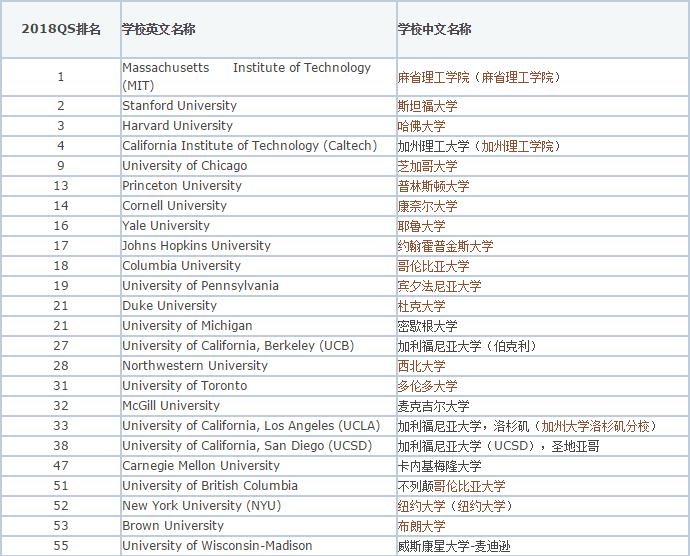Select the Harvard University cell
The width and height of the screenshot is (690, 556).
259,125
